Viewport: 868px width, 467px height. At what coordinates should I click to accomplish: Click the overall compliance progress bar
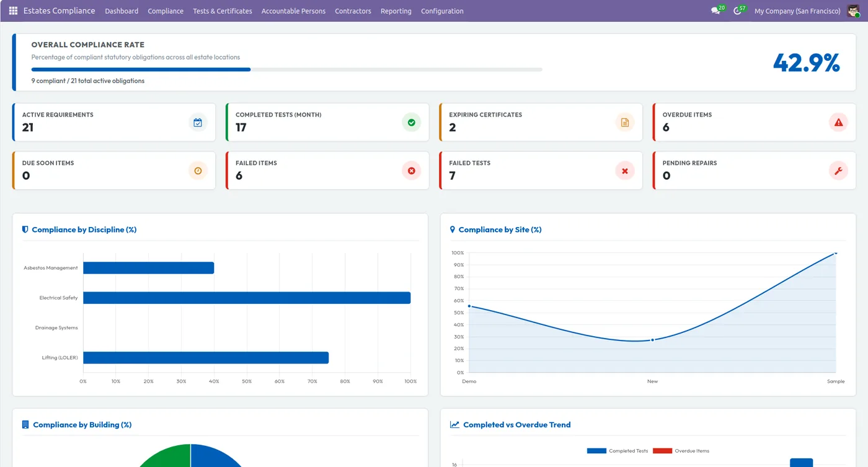287,69
